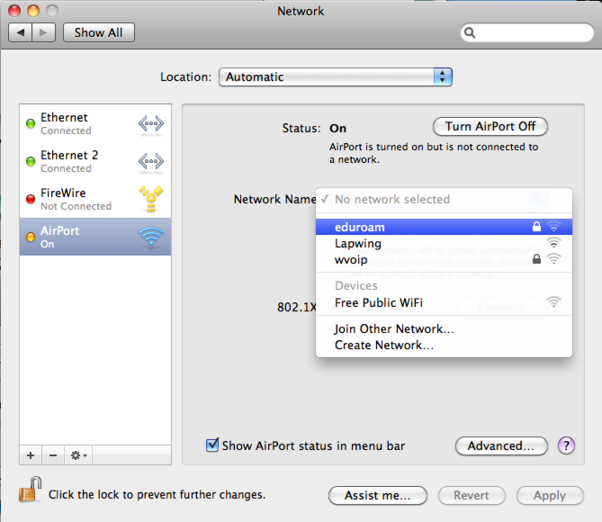Click the signal strength icon for wvoip
Screen dimensions: 602x522
(554, 259)
